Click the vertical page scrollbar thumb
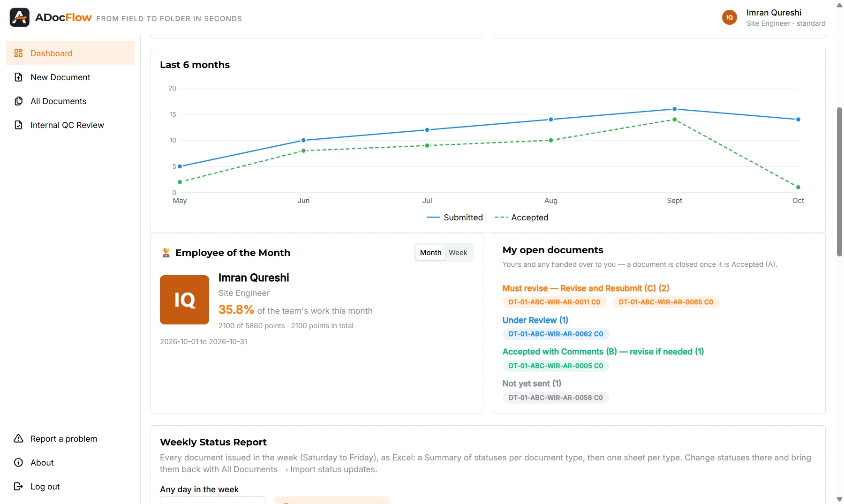The height and width of the screenshot is (504, 844). tap(839, 182)
